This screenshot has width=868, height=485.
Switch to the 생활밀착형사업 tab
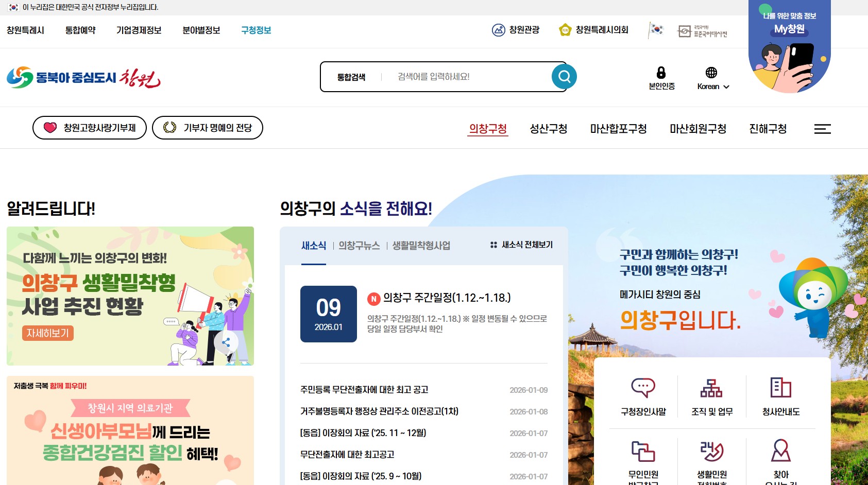(x=420, y=246)
